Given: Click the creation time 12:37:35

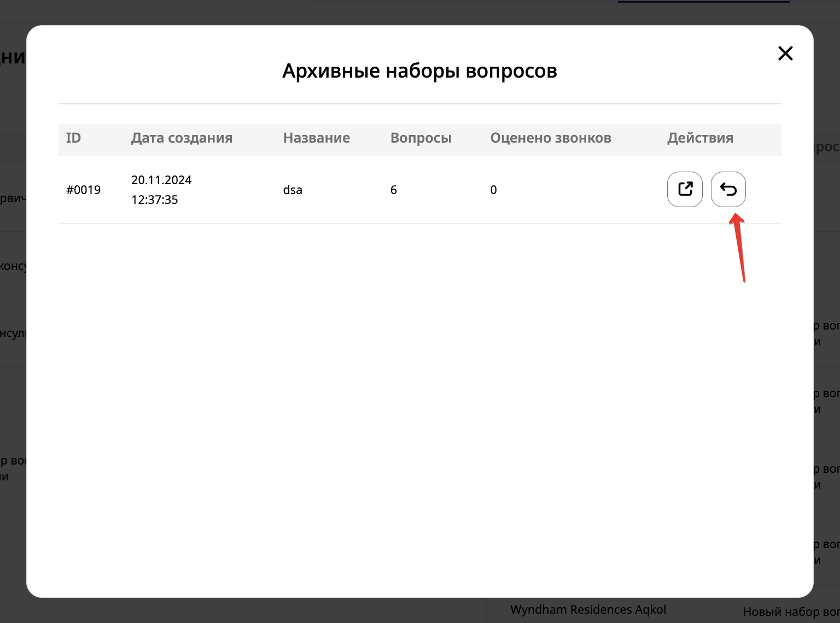Looking at the screenshot, I should pos(155,200).
